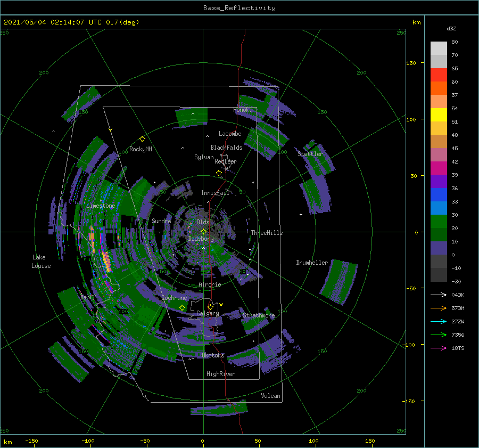Select the purple 36–39 dBZ swatch
Viewport: 479px width, 448px height.
point(439,182)
